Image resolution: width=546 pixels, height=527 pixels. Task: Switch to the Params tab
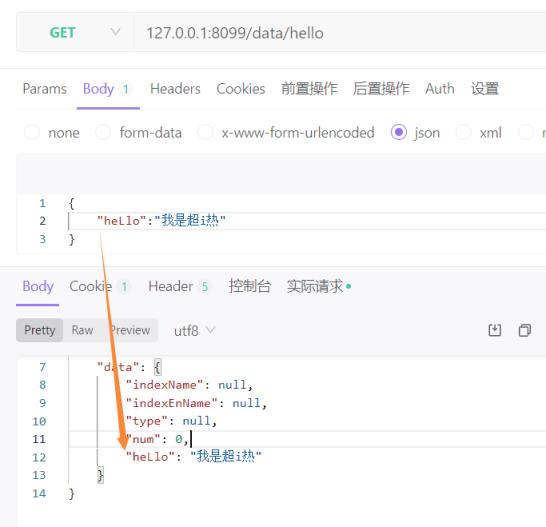[45, 89]
